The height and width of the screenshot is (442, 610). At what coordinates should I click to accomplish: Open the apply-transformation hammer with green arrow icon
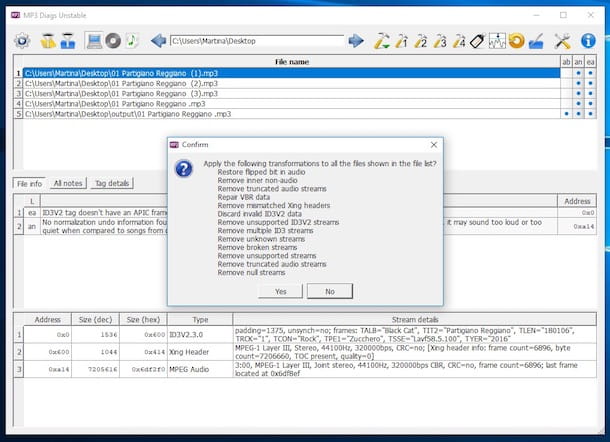(x=382, y=41)
